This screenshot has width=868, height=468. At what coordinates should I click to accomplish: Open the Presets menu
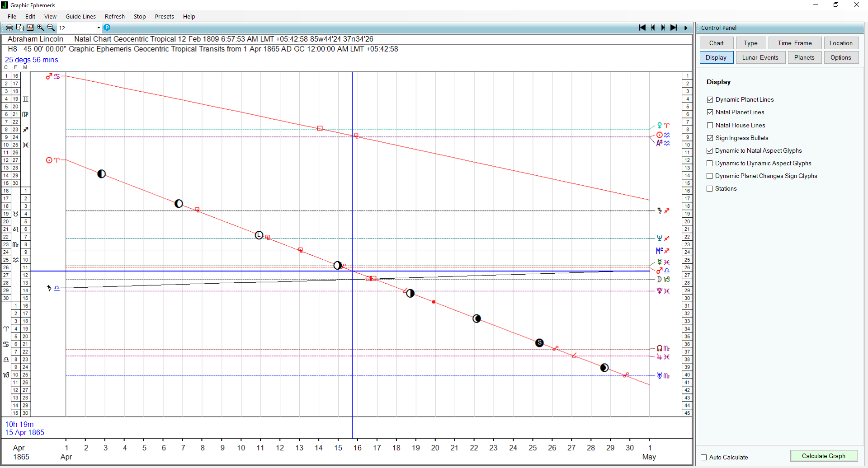tap(164, 16)
